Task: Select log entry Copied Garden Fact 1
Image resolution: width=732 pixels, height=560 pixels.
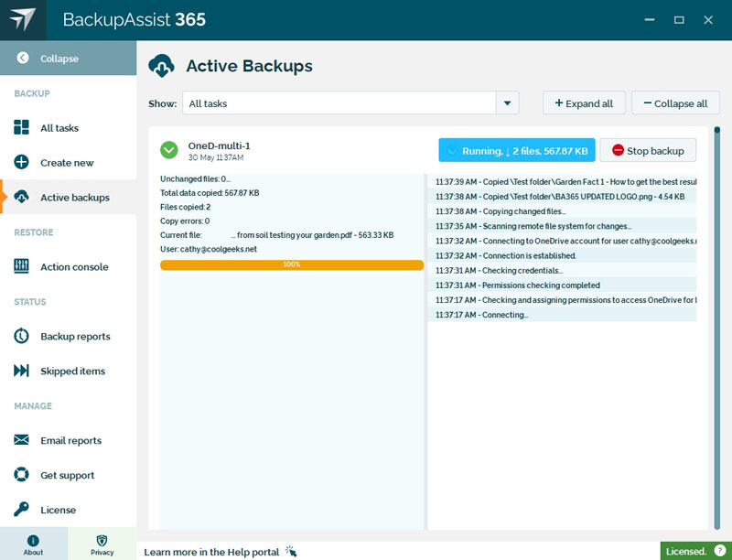Action: point(563,181)
